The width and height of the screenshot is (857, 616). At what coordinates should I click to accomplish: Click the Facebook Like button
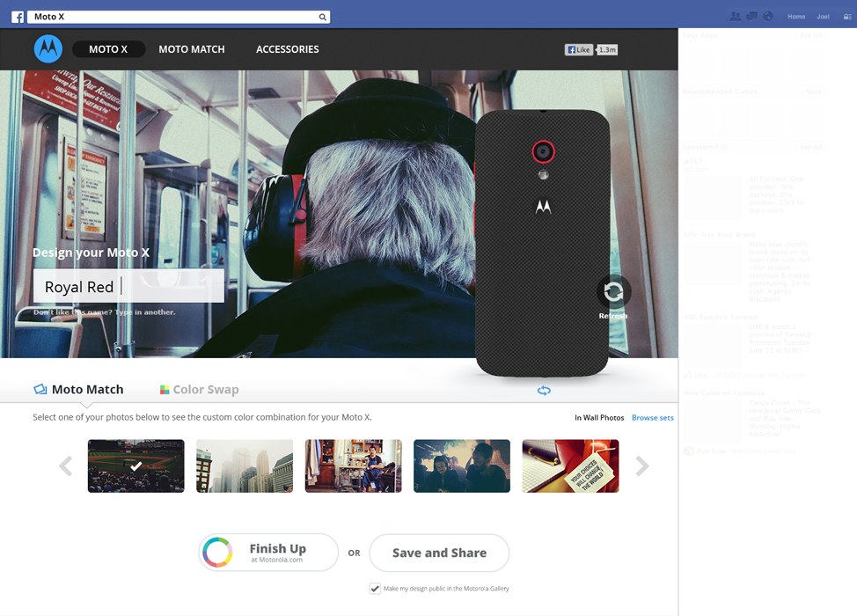point(579,50)
